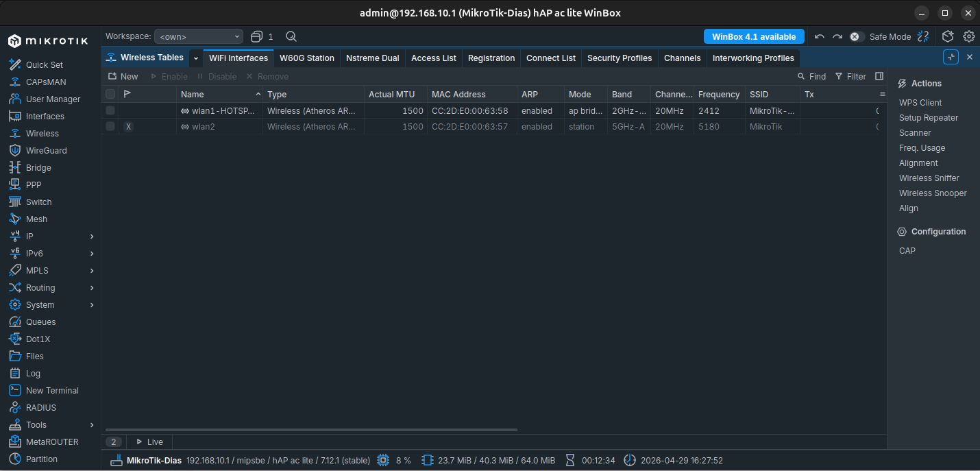Open the settings gear in top bar
Screen dimensions: 980x471
(969, 36)
